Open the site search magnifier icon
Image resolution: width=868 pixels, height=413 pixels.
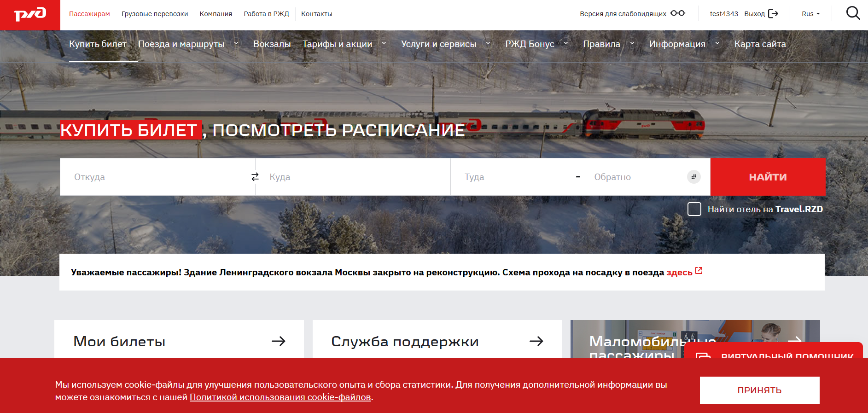point(853,13)
